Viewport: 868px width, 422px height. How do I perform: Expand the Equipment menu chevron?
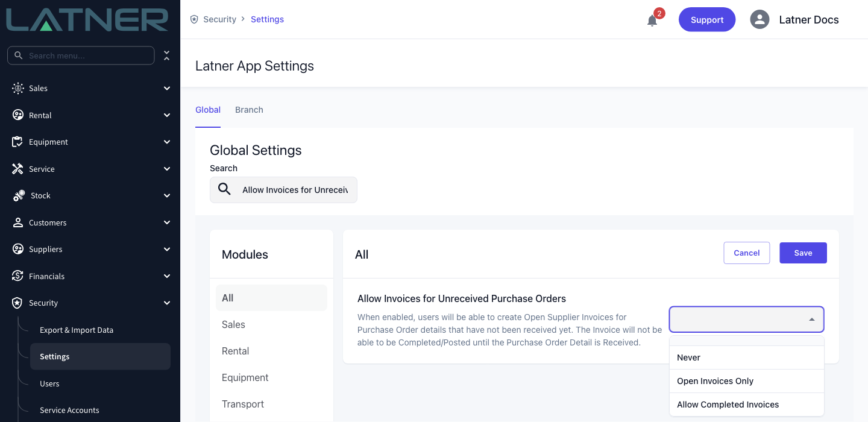click(x=167, y=142)
